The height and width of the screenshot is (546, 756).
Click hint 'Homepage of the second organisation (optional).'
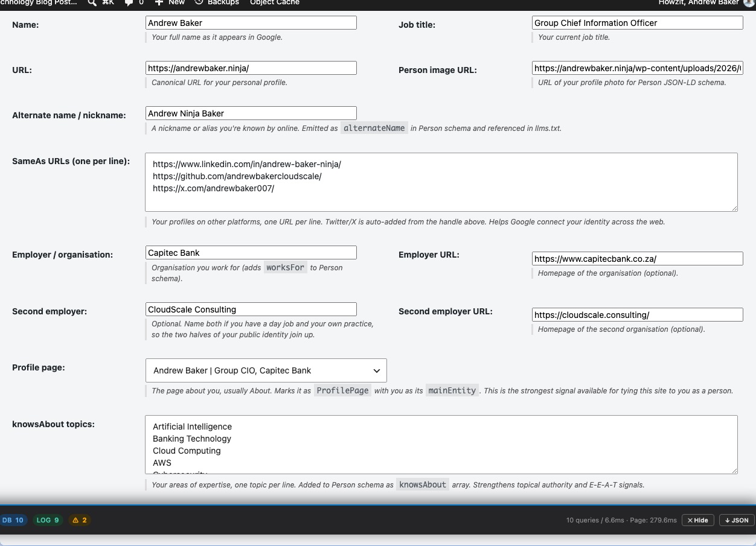pos(621,329)
